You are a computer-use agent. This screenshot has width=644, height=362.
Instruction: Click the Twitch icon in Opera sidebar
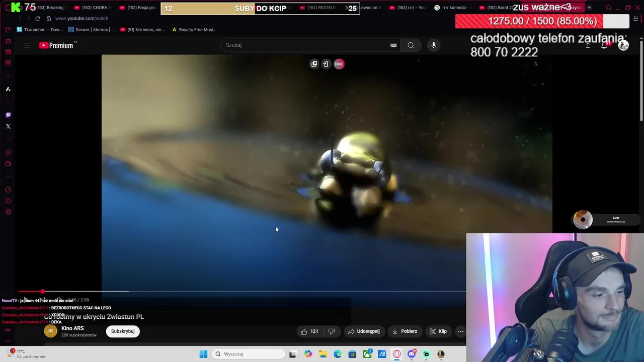[x=8, y=115]
